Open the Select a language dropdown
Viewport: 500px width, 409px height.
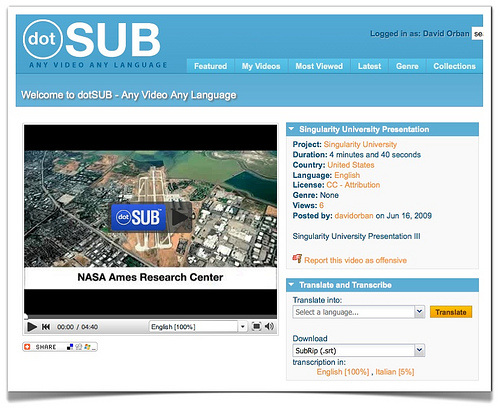pos(419,312)
